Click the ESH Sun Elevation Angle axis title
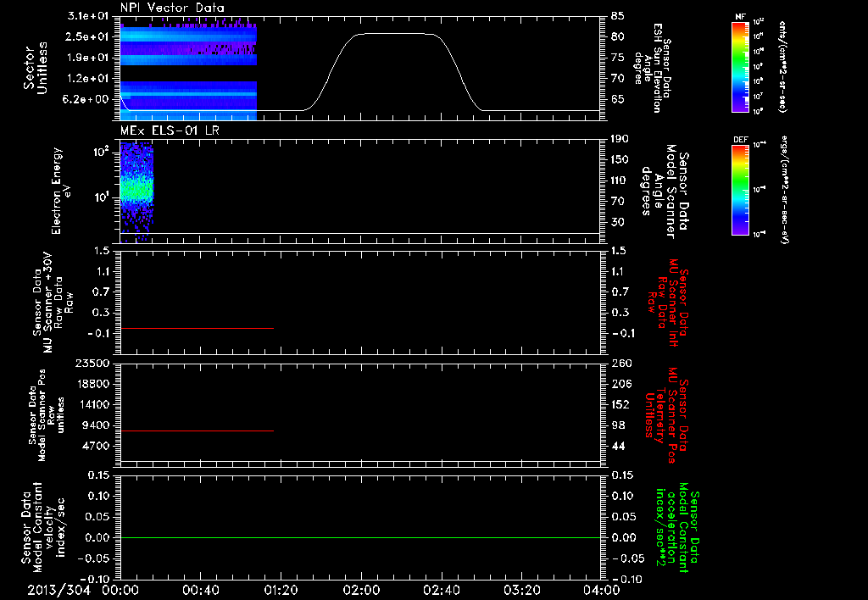Image resolution: width=868 pixels, height=600 pixels. pos(652,68)
